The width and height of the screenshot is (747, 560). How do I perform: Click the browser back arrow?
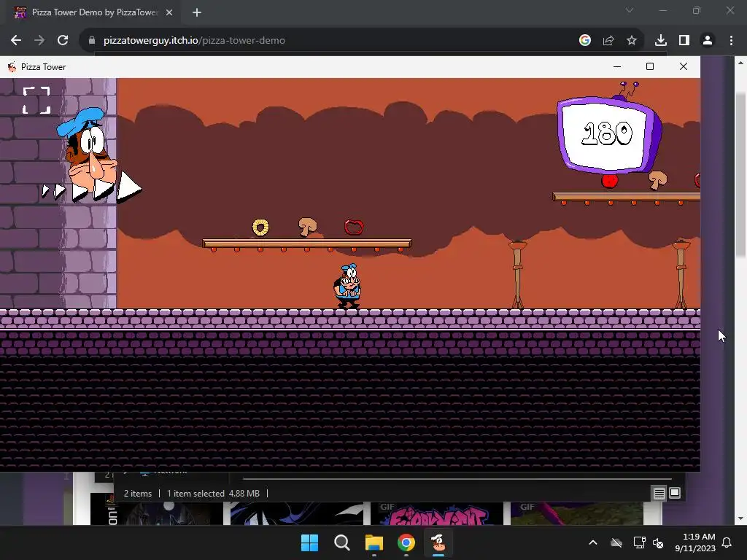16,41
